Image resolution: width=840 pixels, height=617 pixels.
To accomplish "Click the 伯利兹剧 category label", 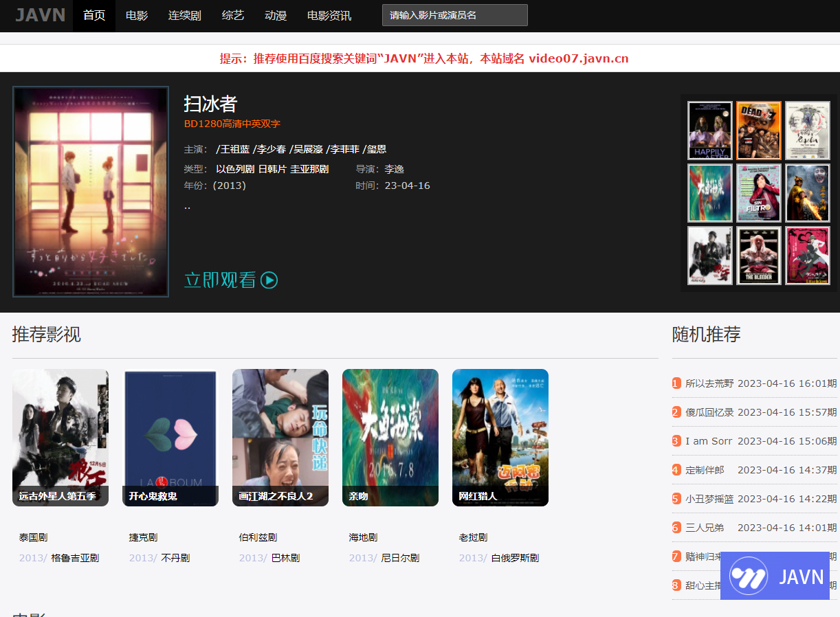I will click(258, 537).
